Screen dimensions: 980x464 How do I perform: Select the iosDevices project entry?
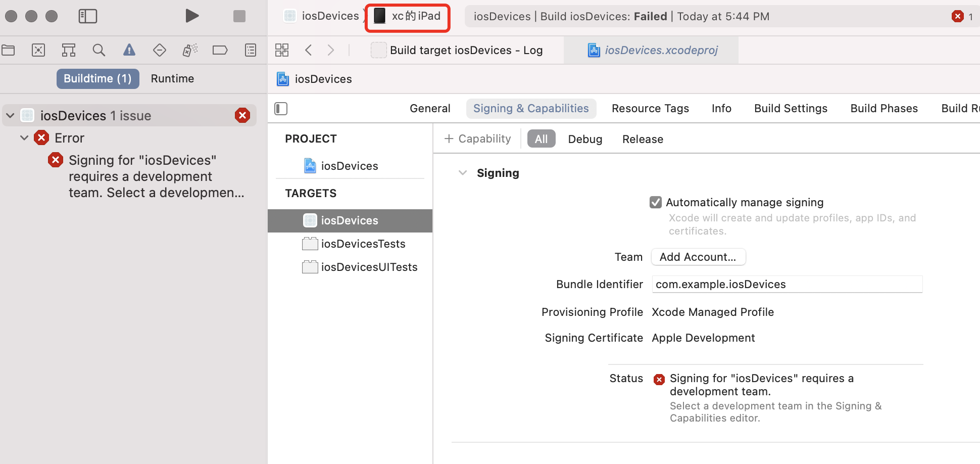(x=350, y=166)
